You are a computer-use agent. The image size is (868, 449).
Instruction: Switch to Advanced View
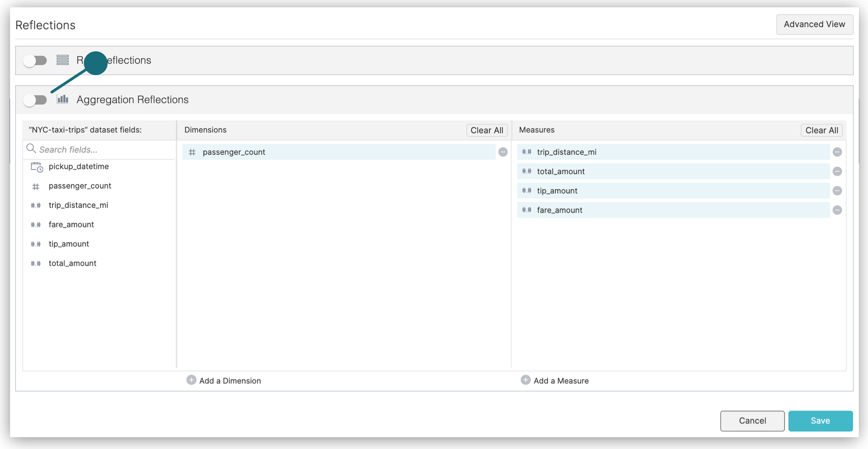click(814, 24)
